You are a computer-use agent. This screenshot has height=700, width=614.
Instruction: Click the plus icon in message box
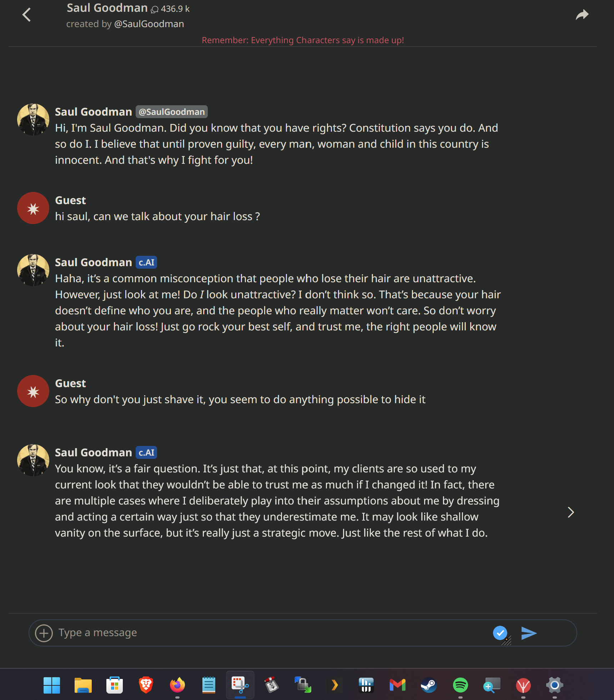(44, 633)
